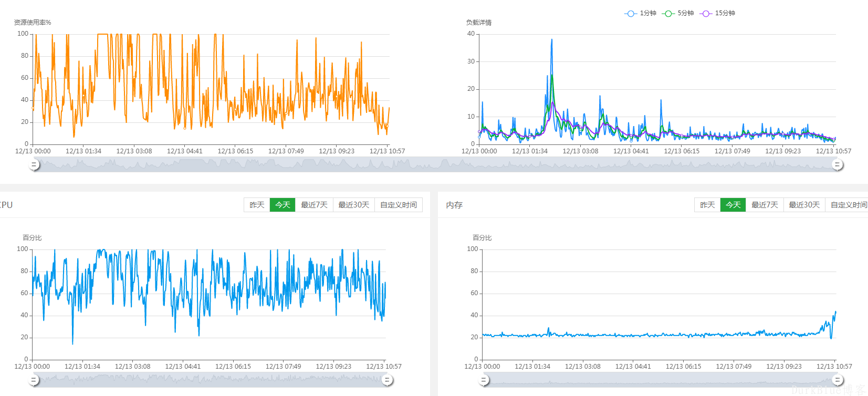Click 百分比 label above 内存 chart
This screenshot has width=868, height=396.
482,238
